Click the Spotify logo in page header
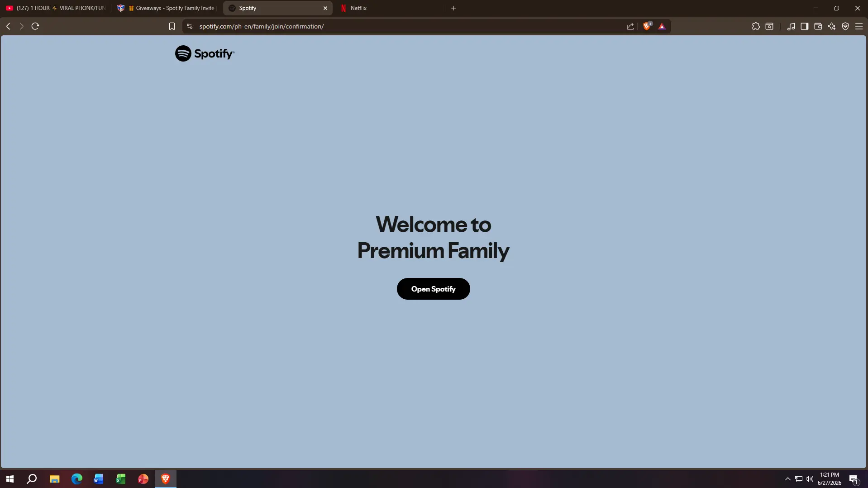868x488 pixels. 205,53
